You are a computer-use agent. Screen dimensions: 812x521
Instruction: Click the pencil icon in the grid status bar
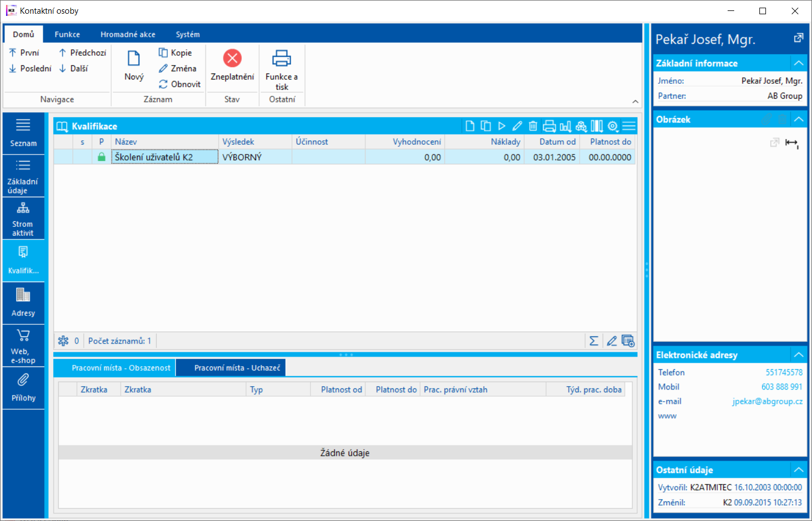tap(612, 341)
